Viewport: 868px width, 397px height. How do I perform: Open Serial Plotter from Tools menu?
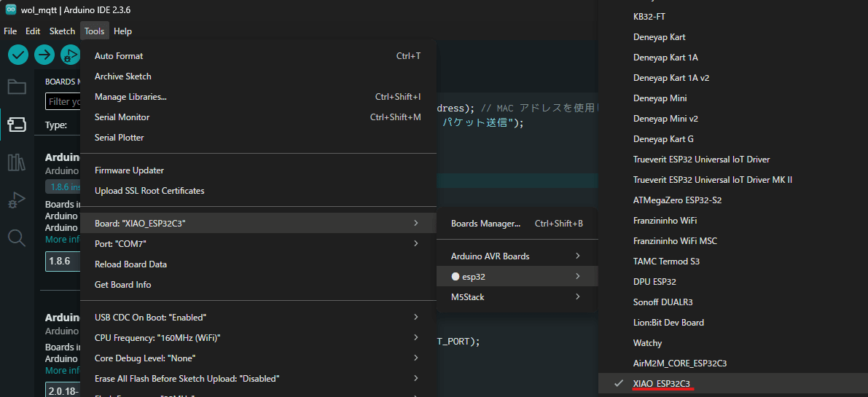pyautogui.click(x=258, y=137)
